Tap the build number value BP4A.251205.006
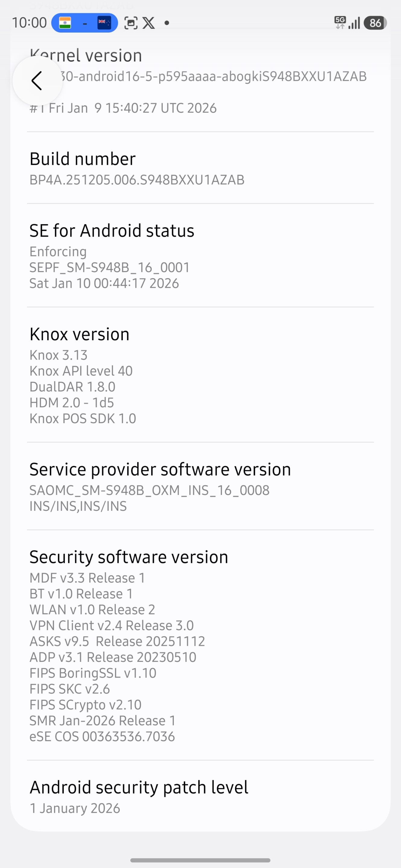Viewport: 401px width, 868px height. (x=137, y=180)
